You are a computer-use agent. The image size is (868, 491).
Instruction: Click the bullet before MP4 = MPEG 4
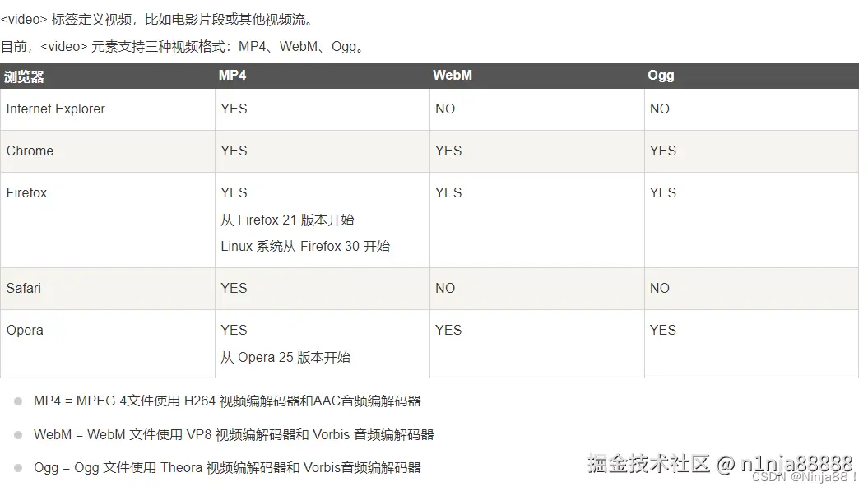pyautogui.click(x=18, y=401)
